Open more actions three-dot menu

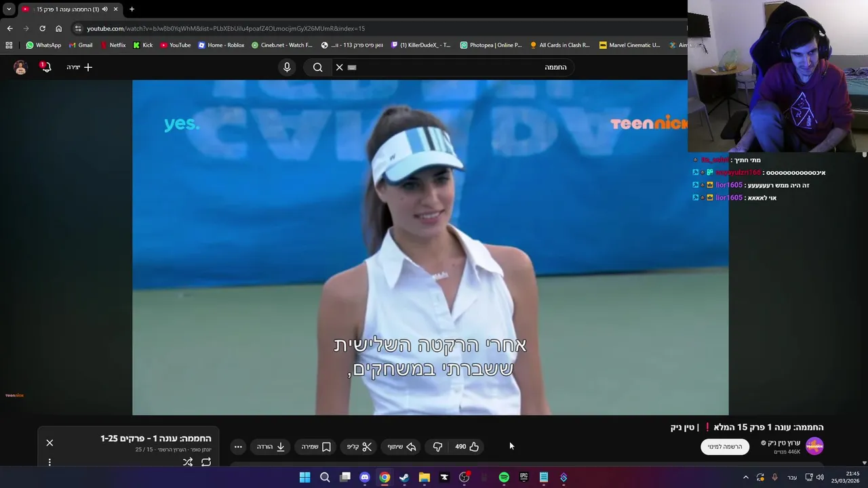tap(238, 447)
